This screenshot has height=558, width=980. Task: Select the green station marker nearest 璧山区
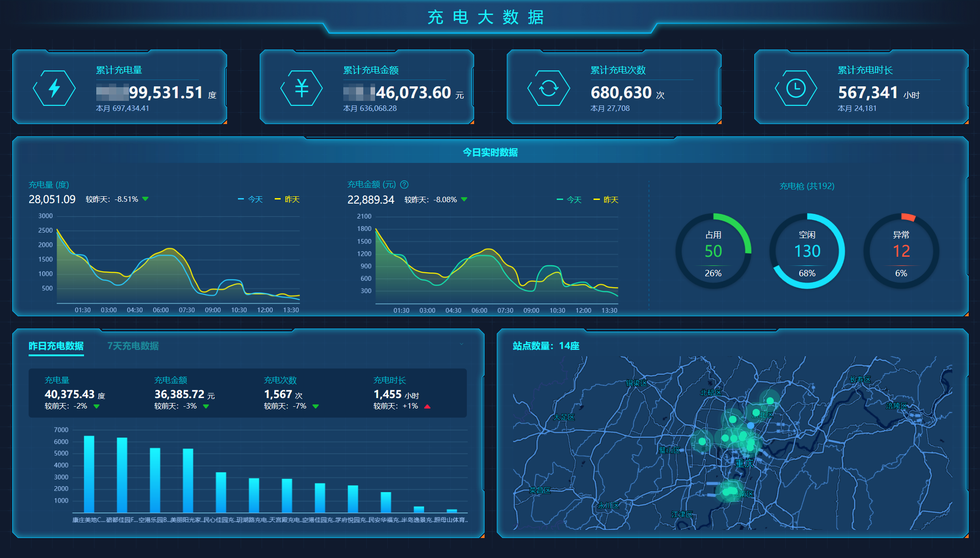tap(702, 441)
